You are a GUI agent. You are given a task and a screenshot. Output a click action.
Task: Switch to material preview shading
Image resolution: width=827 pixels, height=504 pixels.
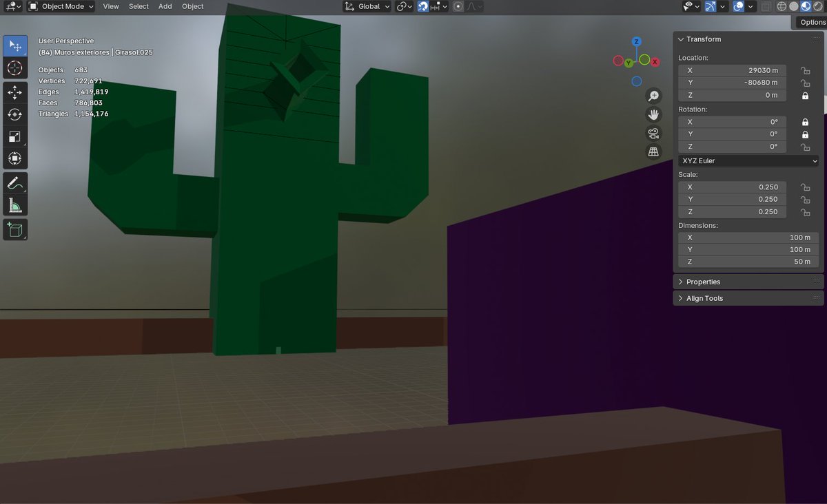[806, 6]
